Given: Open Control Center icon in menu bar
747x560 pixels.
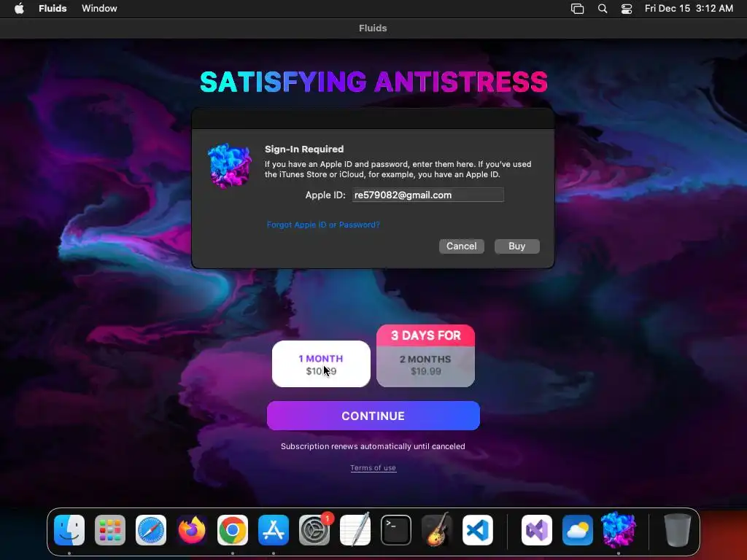Looking at the screenshot, I should pyautogui.click(x=627, y=9).
